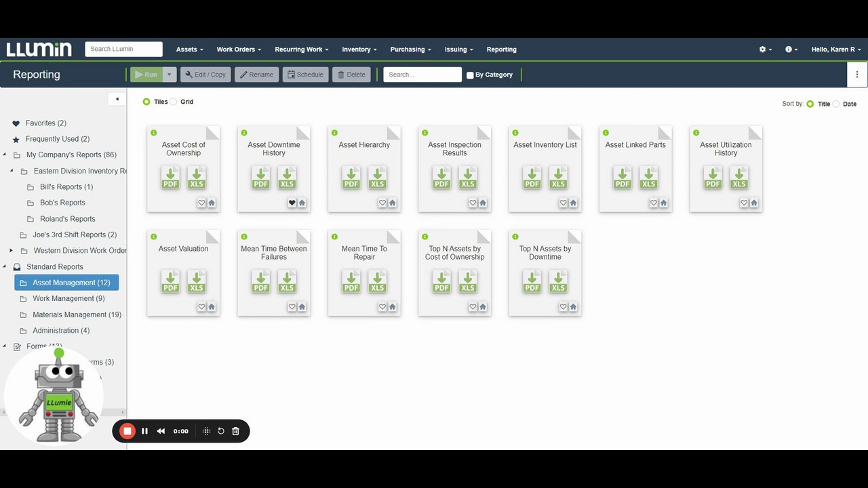868x488 pixels.
Task: Click the Edit / Copy button
Action: pyautogui.click(x=205, y=75)
